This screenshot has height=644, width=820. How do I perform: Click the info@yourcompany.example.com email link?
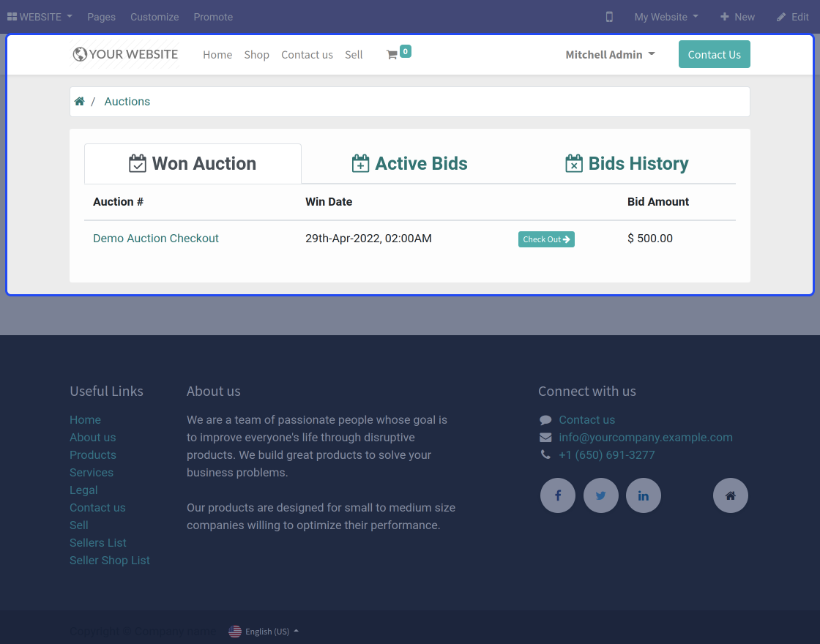coord(645,438)
